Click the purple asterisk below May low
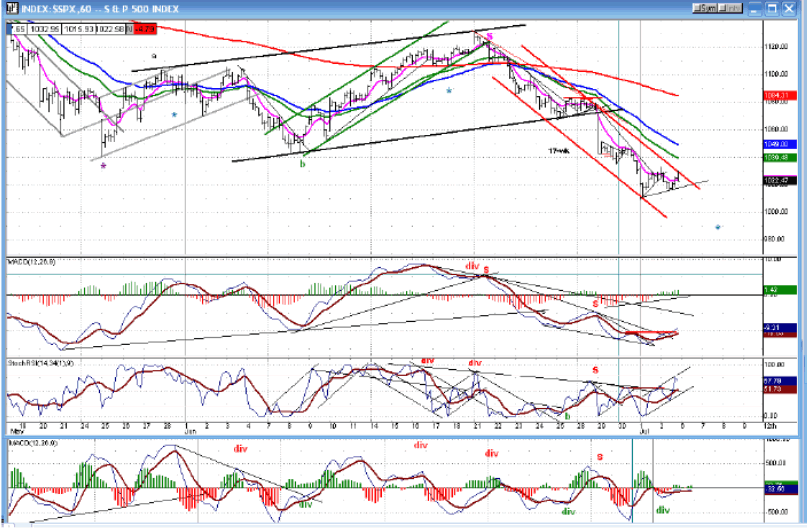Screen dimensions: 807x531 (x=103, y=166)
